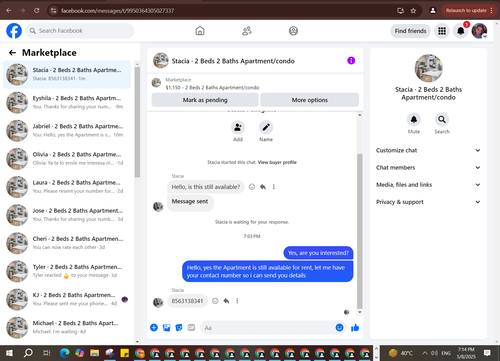This screenshot has height=361, width=500.
Task: Open the profile circle icon in top navigation
Action: point(293,31)
